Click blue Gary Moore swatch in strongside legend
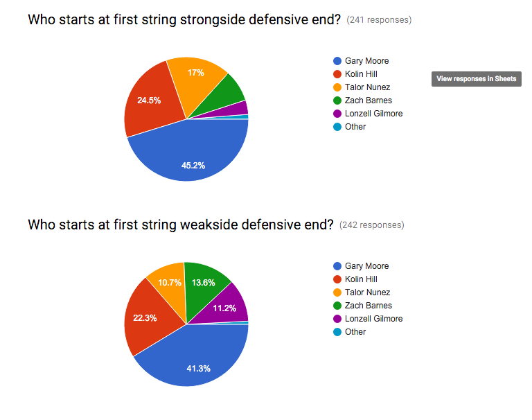The height and width of the screenshot is (420, 532). point(337,61)
